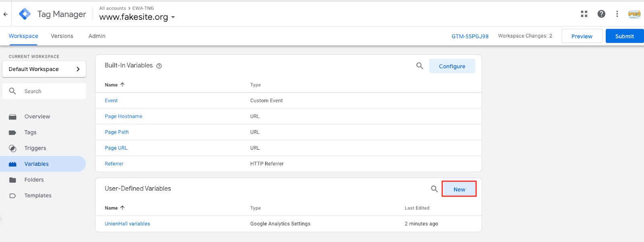Switch to the Versions tab
This screenshot has height=242, width=644.
tap(62, 36)
